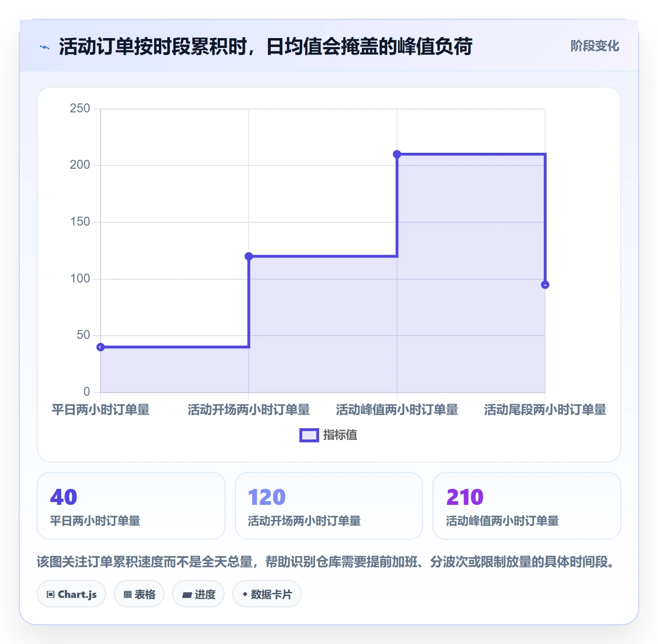This screenshot has height=644, width=658.
Task: Click the y-axis value 150
Action: coord(80,222)
